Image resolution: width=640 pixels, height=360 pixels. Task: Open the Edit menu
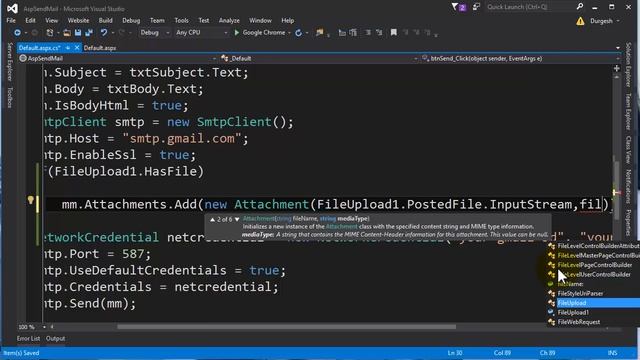30,20
